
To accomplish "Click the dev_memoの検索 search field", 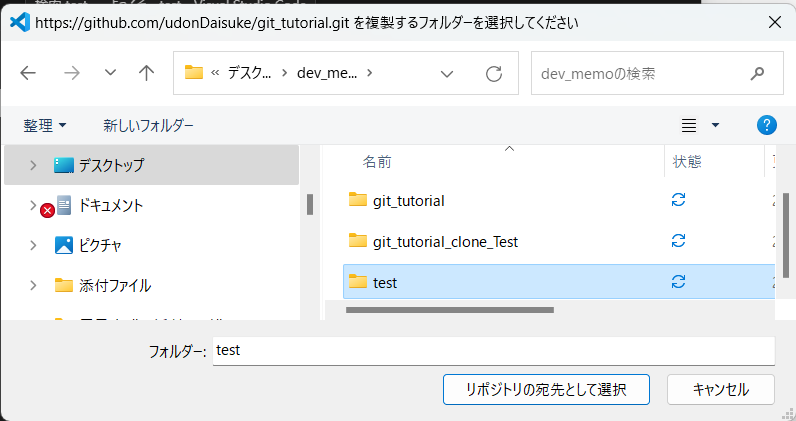I will pyautogui.click(x=657, y=73).
